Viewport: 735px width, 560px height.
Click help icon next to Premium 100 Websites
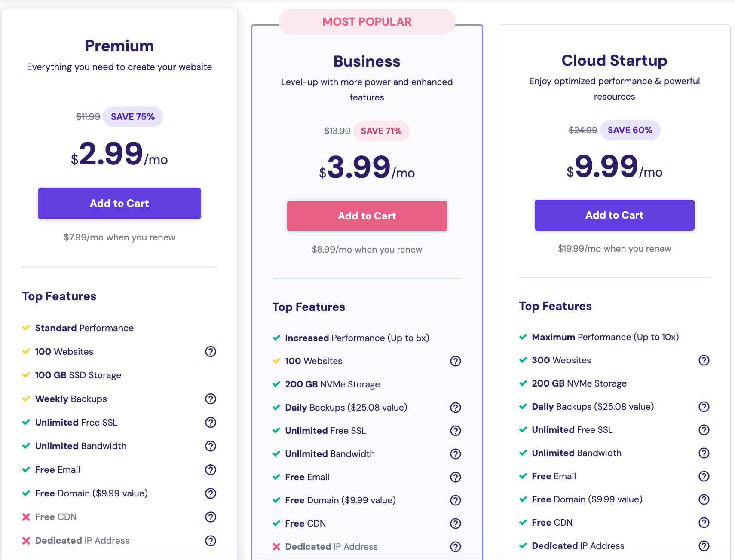pyautogui.click(x=211, y=352)
